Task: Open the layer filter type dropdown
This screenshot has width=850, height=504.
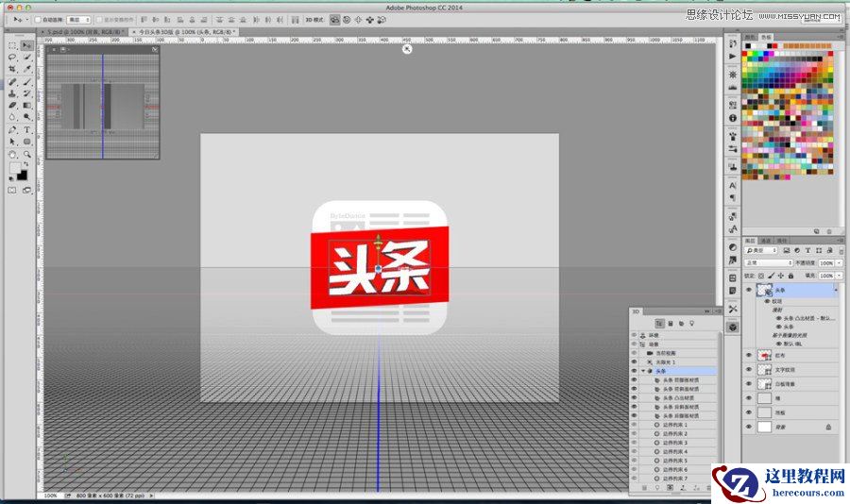Action: (x=761, y=250)
